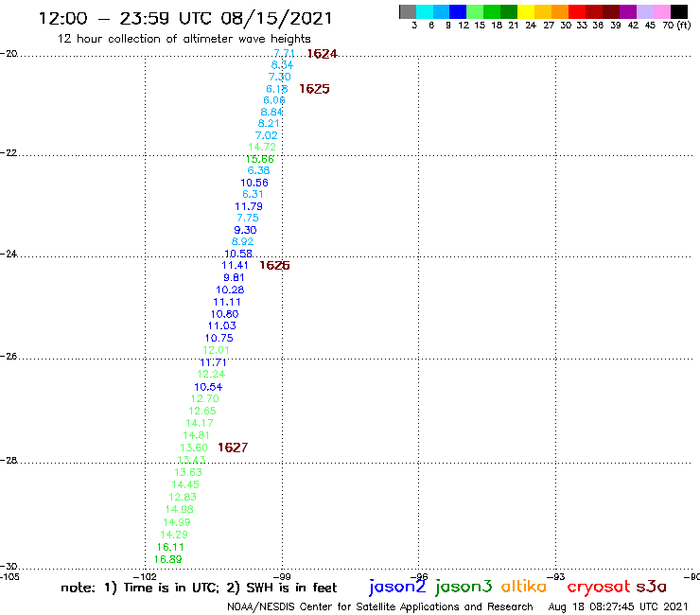Click the jason2 satellite legend label
700x615 pixels.
(397, 587)
